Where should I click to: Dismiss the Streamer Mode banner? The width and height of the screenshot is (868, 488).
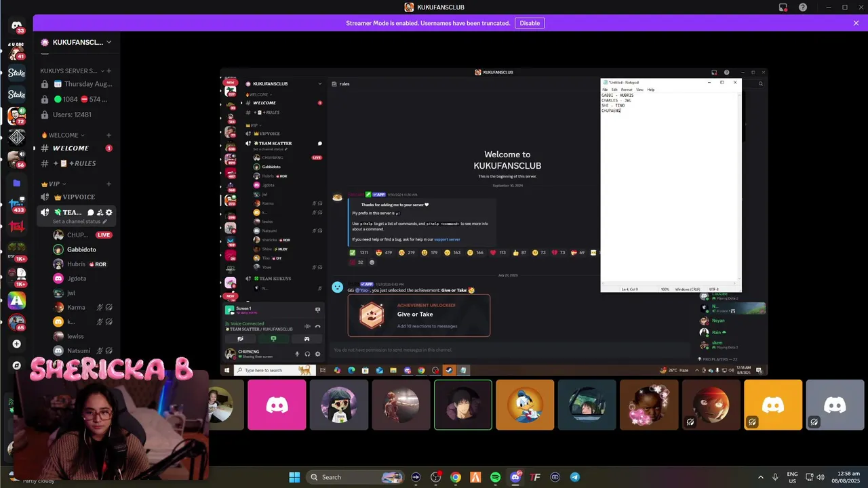click(856, 23)
